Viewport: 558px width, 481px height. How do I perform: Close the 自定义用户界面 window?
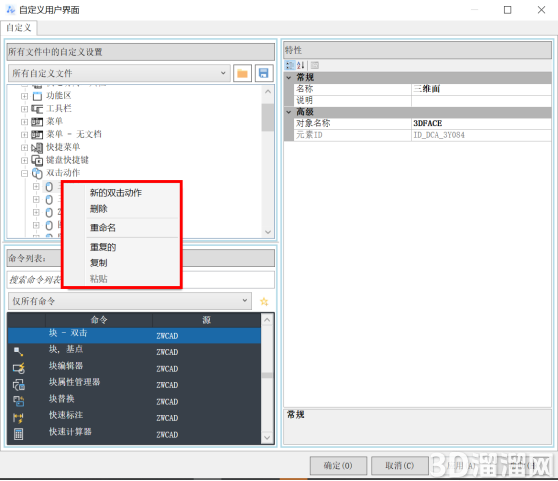click(x=541, y=10)
